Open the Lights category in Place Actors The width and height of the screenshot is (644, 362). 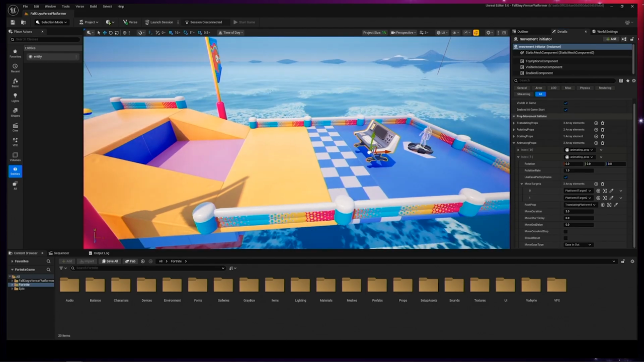coord(15,98)
